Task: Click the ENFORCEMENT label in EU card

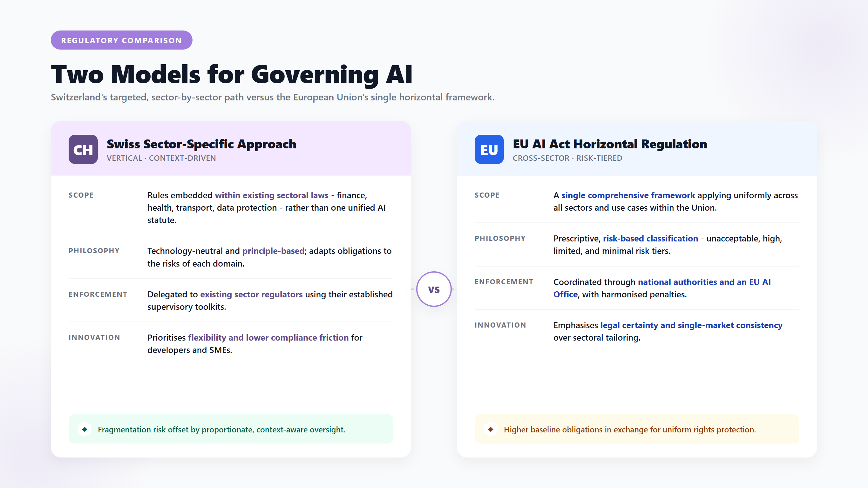Action: [x=504, y=282]
